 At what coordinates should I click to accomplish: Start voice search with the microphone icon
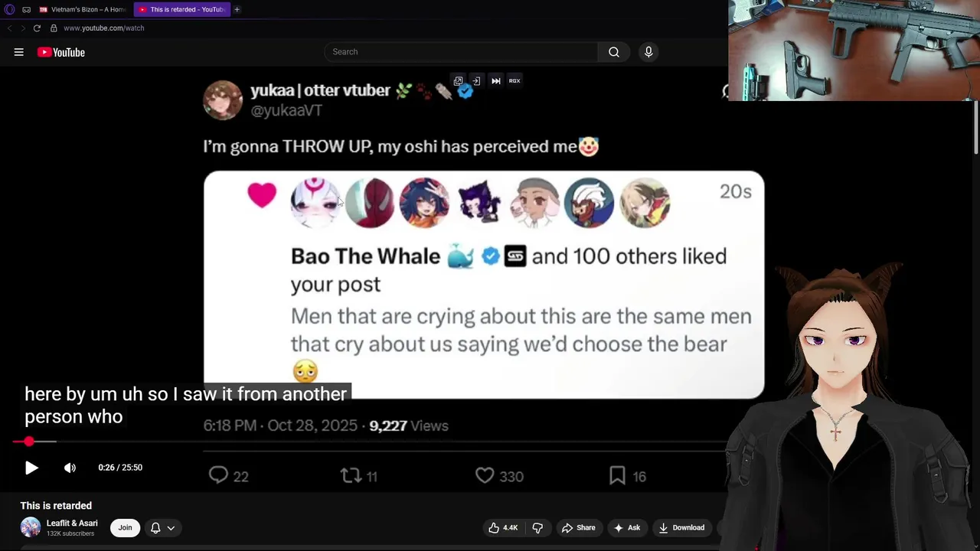coord(648,52)
